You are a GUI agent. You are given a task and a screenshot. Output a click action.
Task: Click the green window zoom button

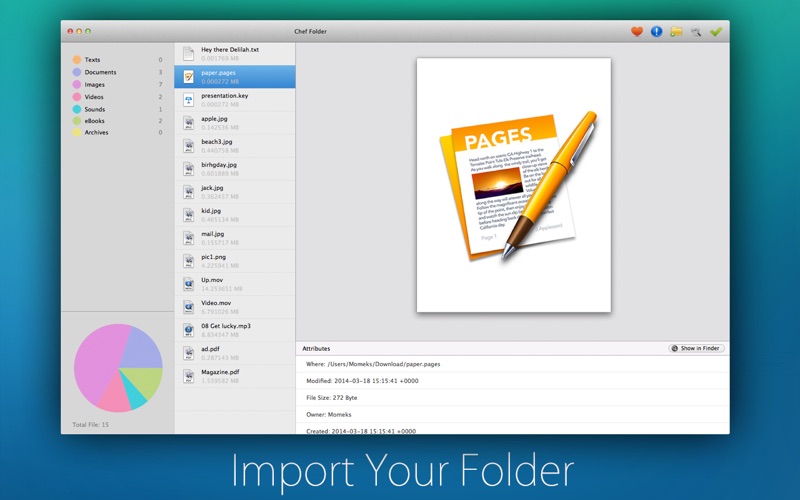(x=88, y=31)
